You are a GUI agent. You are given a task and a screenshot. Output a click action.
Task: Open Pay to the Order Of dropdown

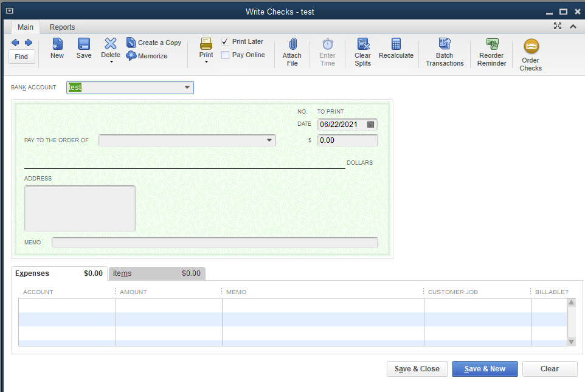269,140
